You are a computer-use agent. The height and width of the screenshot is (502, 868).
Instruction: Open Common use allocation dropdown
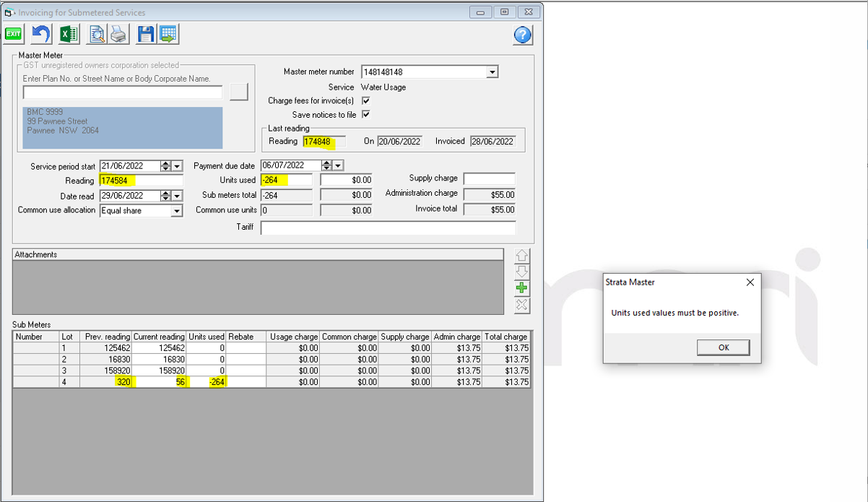point(177,211)
